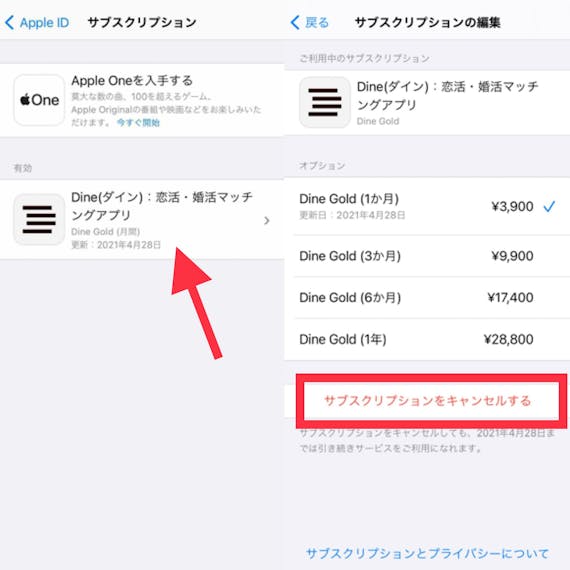Select the Dine Gold (1か月) option

(427, 206)
